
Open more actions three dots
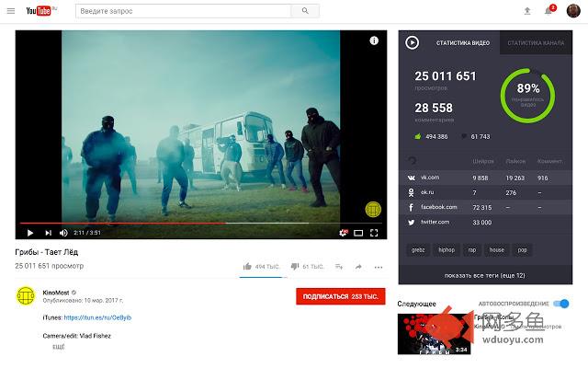[x=379, y=267]
